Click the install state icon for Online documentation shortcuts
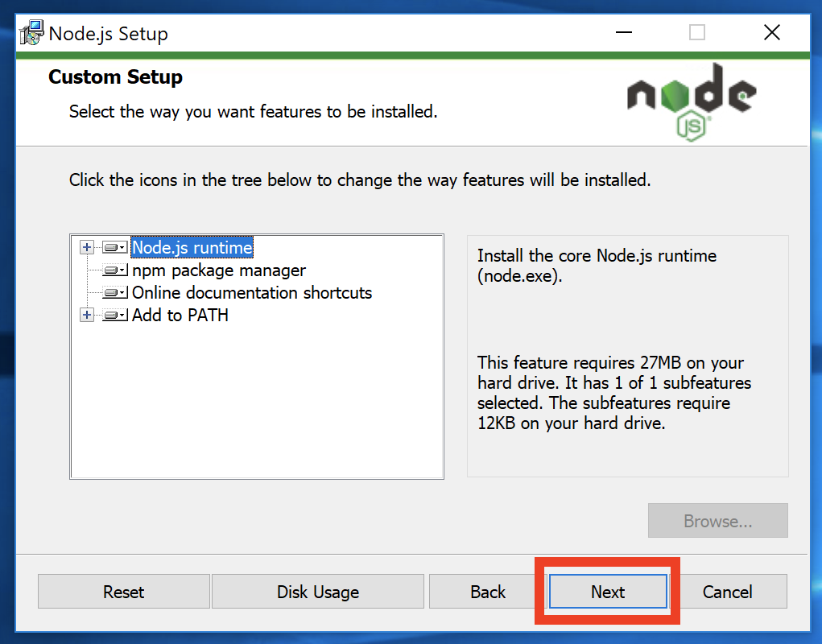This screenshot has width=822, height=644. (x=114, y=293)
